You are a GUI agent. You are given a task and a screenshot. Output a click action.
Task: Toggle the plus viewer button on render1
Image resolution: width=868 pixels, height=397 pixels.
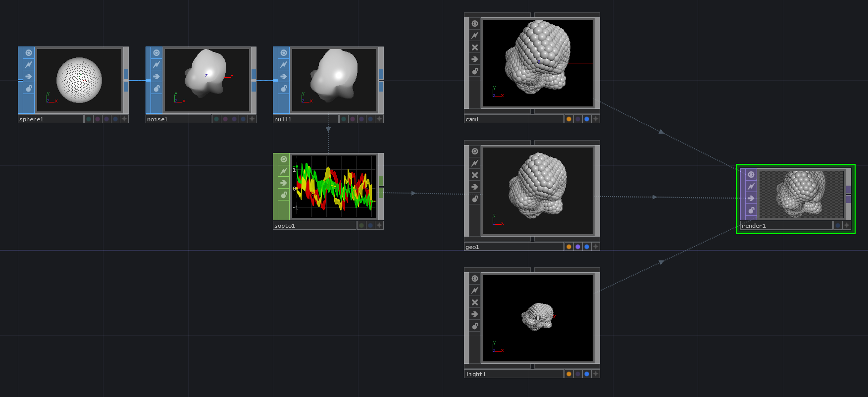[x=847, y=226]
